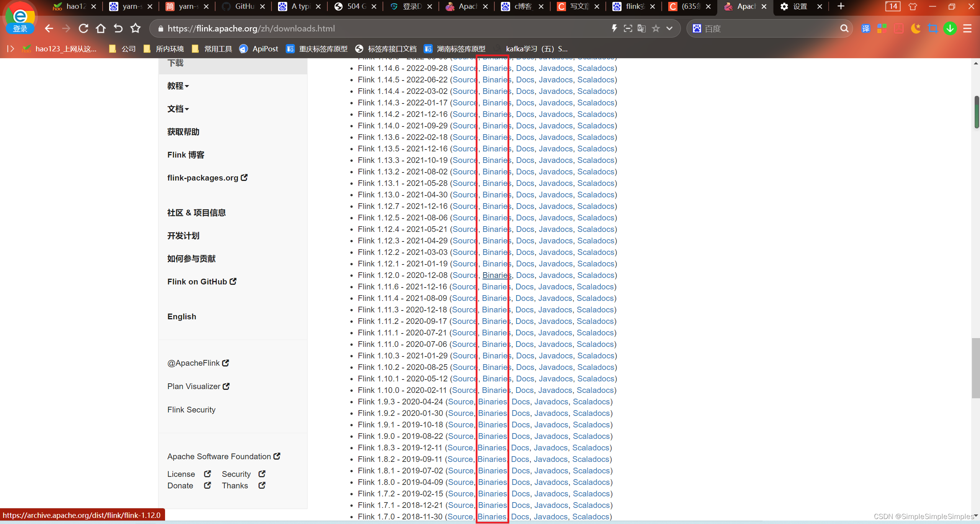Bookmark this page with the address bar star
Screen dimensions: 980x524
pyautogui.click(x=656, y=28)
